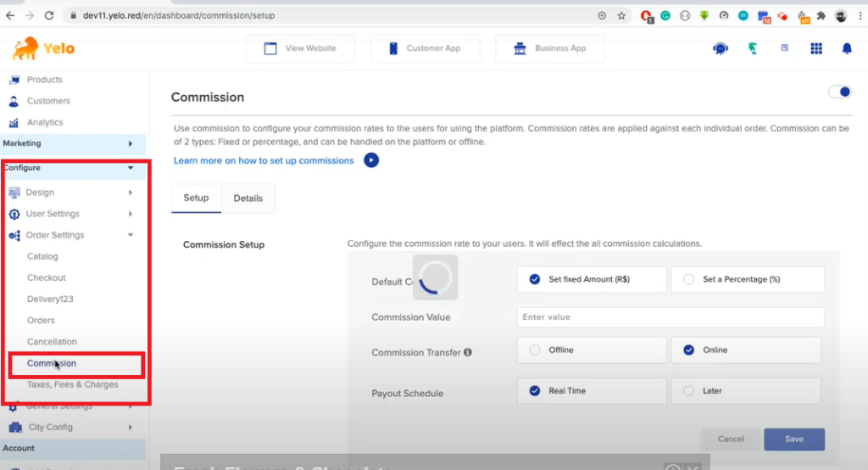The width and height of the screenshot is (868, 470).
Task: Open Checkout under Order Settings
Action: [x=47, y=277]
